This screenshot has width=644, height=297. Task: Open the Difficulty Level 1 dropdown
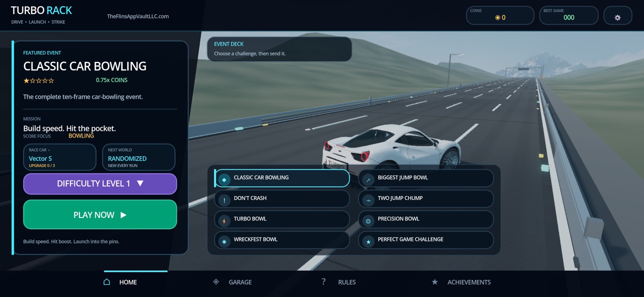coord(100,183)
